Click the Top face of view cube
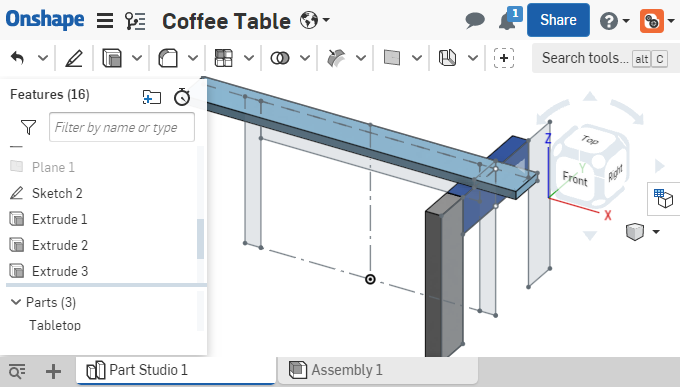Image resolution: width=680 pixels, height=387 pixels. click(590, 140)
